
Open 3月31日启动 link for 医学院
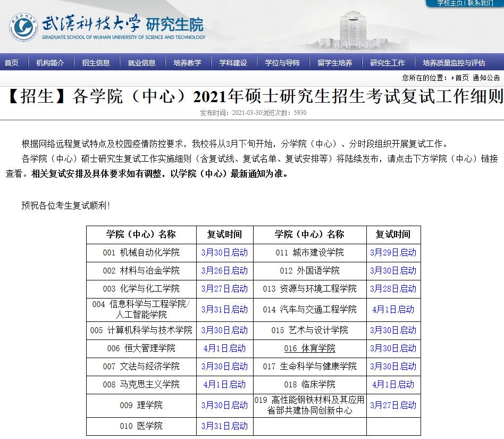(x=224, y=426)
